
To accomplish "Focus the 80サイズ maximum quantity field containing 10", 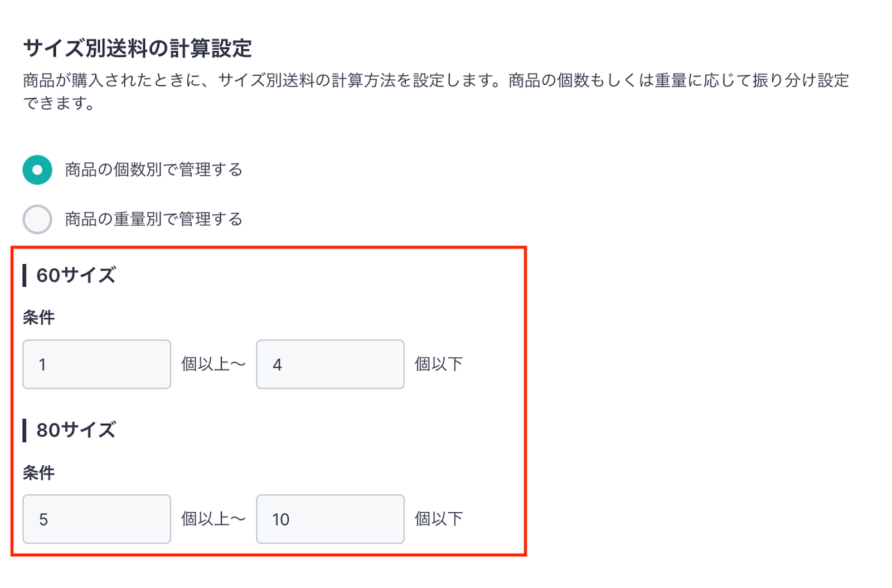I will pos(330,519).
